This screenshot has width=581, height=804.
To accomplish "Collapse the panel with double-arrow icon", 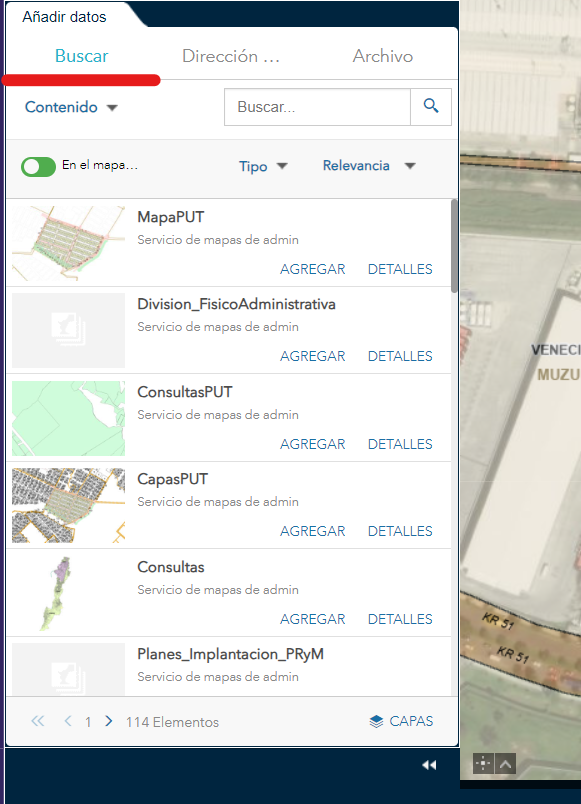I will (x=429, y=765).
